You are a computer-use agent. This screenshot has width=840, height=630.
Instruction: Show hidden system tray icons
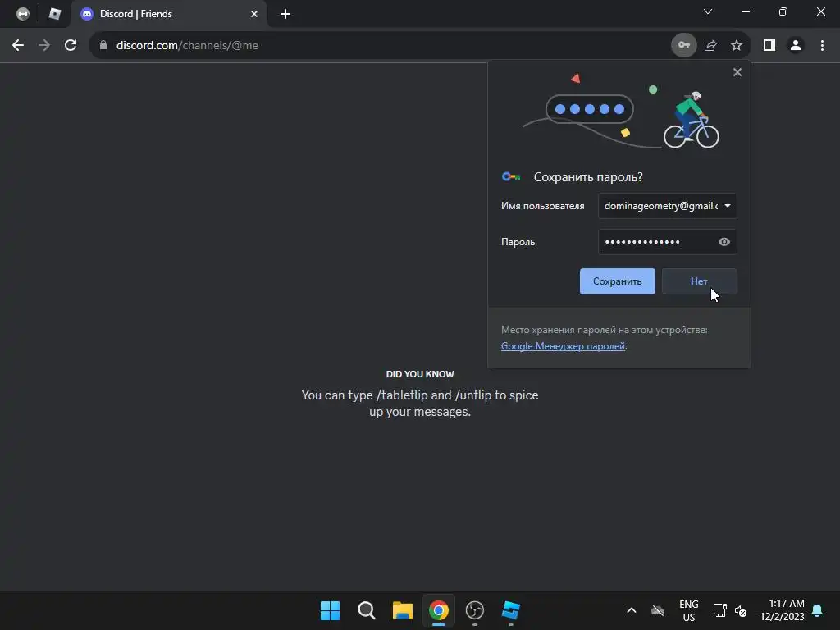pyautogui.click(x=632, y=610)
